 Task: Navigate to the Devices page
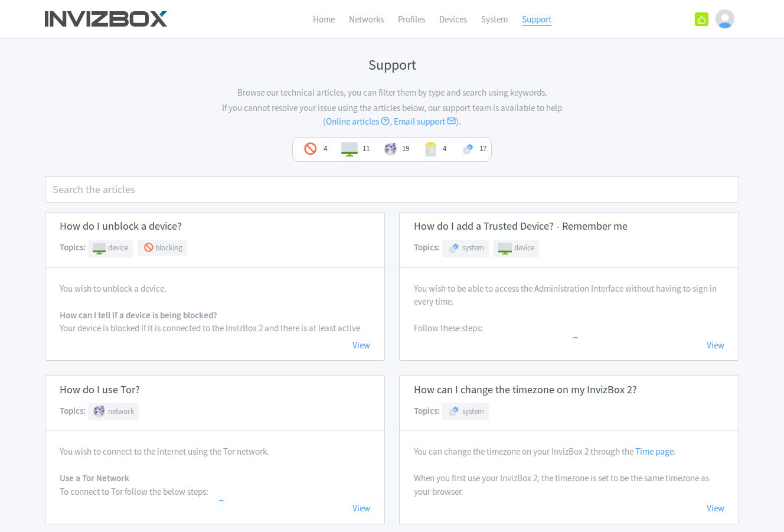click(x=453, y=19)
